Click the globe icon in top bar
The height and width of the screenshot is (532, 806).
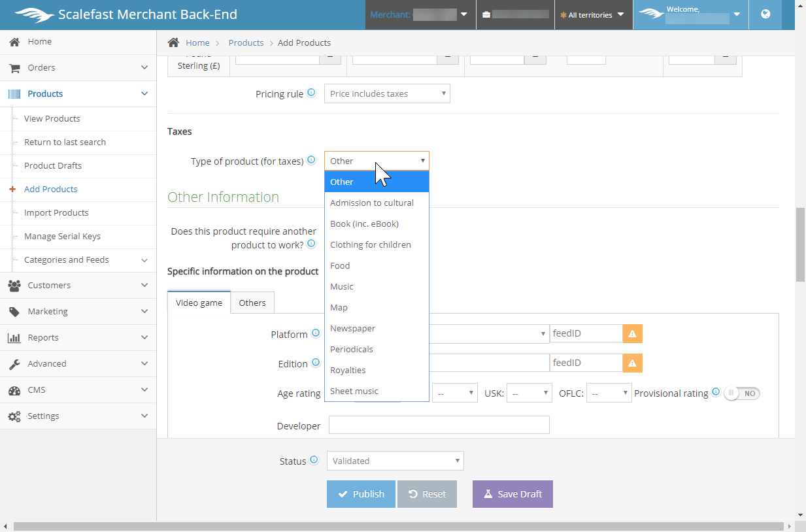(x=765, y=14)
